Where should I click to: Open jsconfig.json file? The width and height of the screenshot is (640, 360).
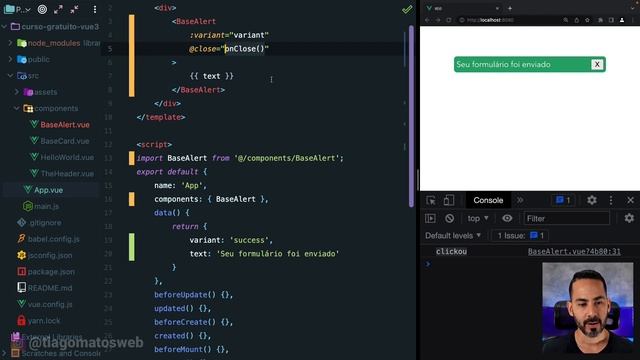[x=45, y=255]
